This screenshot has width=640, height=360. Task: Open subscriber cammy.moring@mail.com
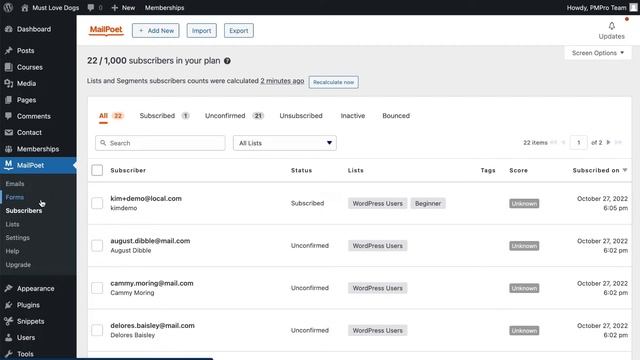[x=152, y=283]
